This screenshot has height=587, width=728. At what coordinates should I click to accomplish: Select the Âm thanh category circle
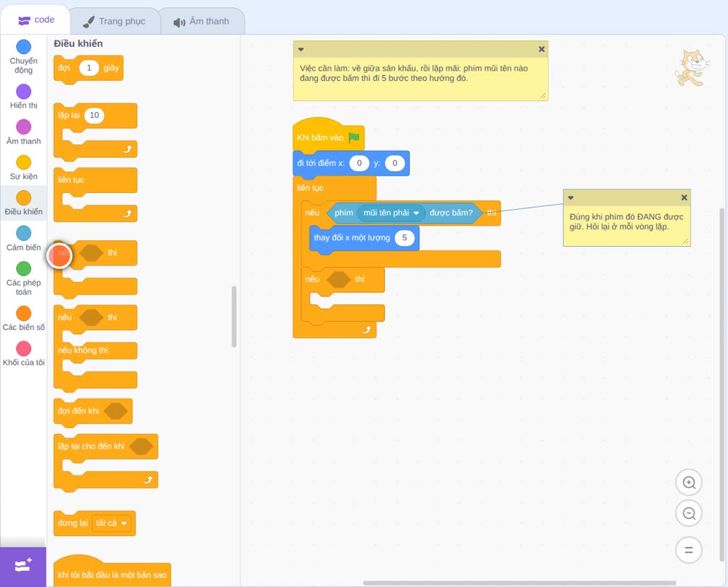[24, 127]
